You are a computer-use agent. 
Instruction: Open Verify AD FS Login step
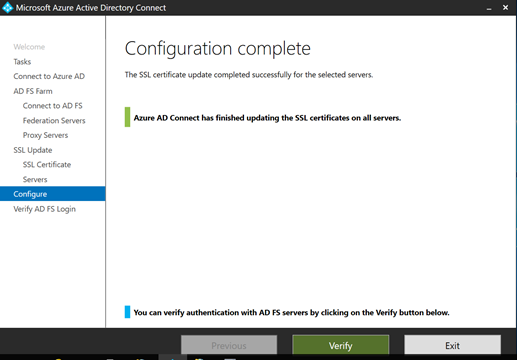pos(44,209)
